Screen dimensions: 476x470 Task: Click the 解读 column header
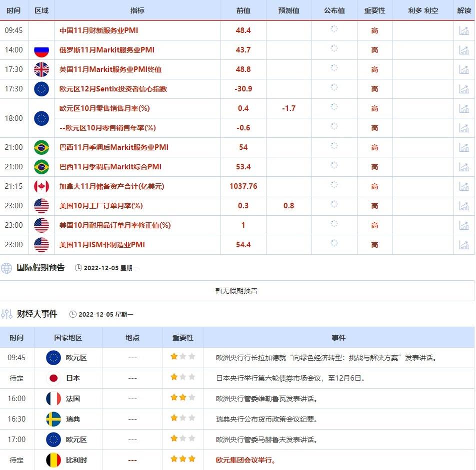pyautogui.click(x=464, y=10)
